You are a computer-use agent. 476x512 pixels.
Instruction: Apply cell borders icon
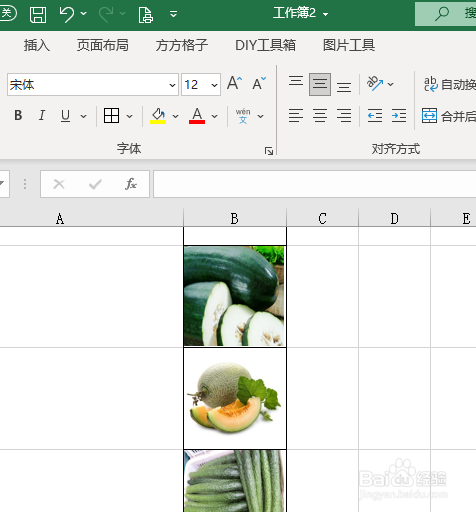[x=111, y=116]
